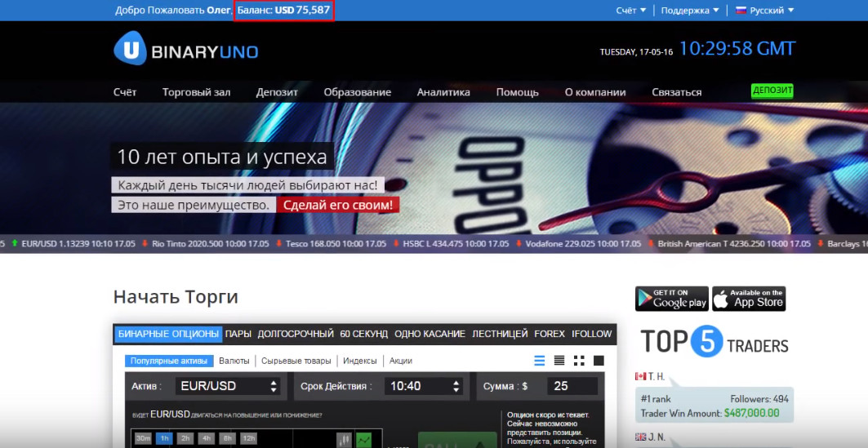The image size is (868, 448).
Task: Open the Торговый зал navigation item
Action: [196, 92]
